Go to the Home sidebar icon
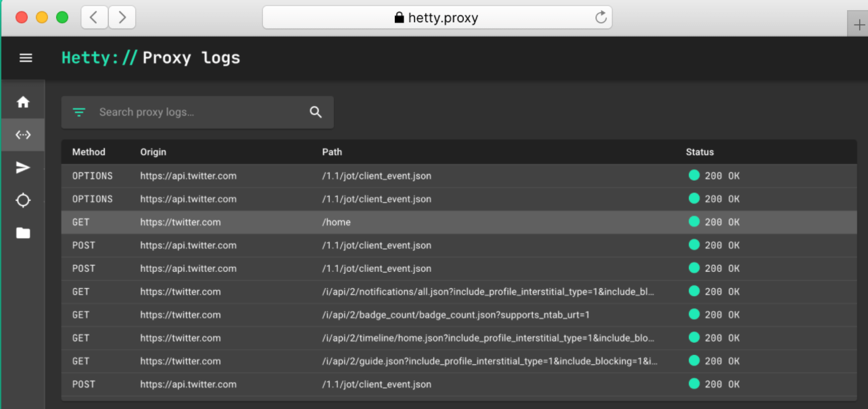This screenshot has width=868, height=409. (x=23, y=102)
